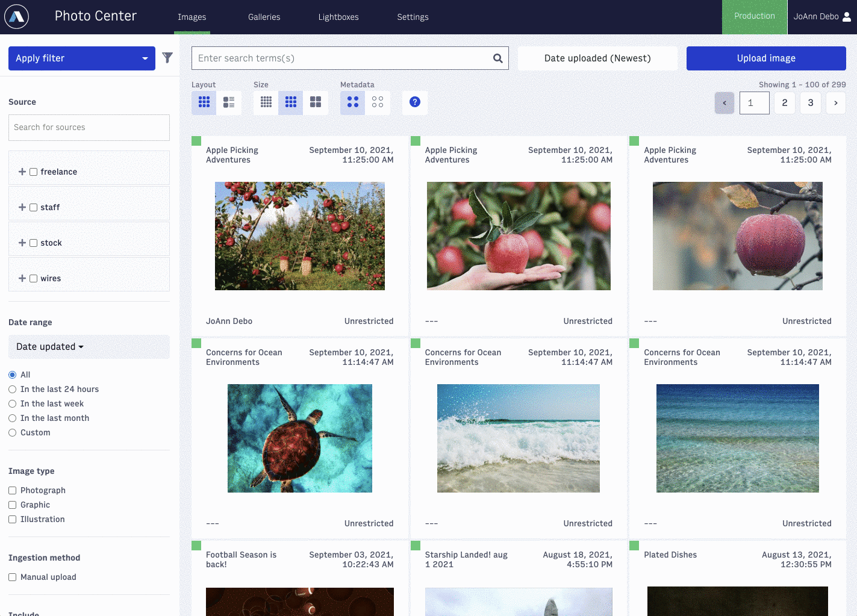Show metadata with filled dots icon
857x616 pixels.
[353, 102]
